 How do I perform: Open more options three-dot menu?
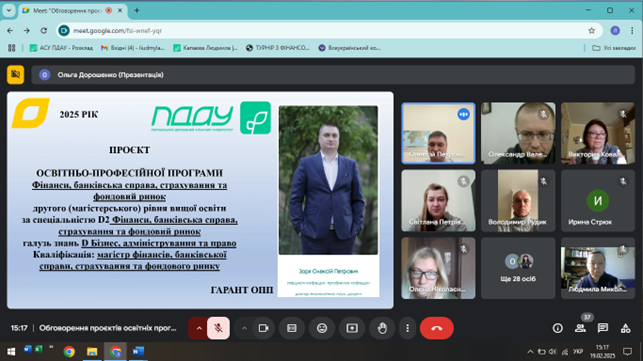407,328
